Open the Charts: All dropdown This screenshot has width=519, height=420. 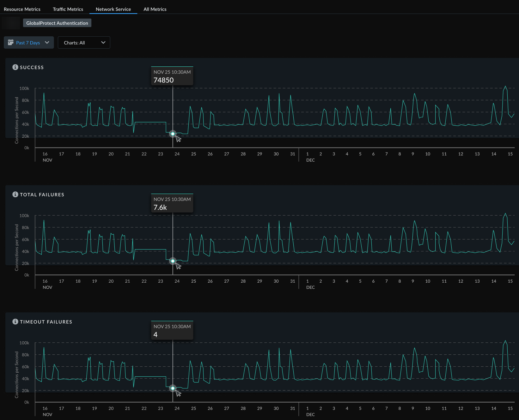coord(84,43)
